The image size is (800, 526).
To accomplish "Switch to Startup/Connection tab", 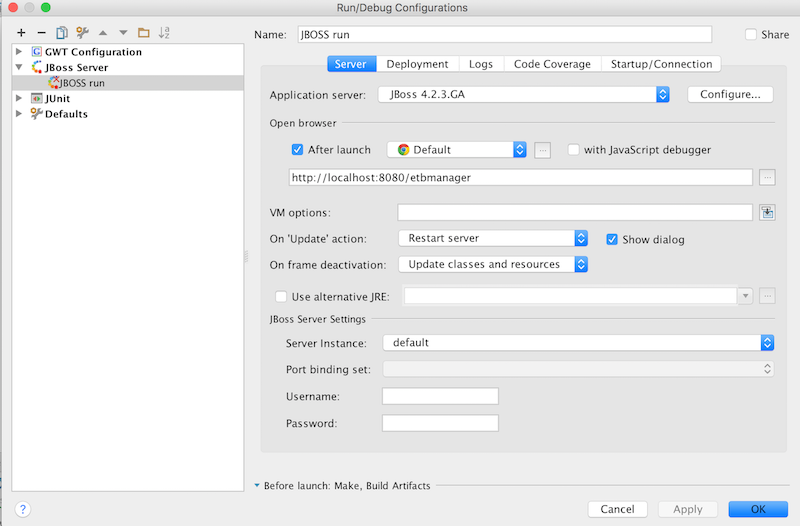I will (x=661, y=64).
